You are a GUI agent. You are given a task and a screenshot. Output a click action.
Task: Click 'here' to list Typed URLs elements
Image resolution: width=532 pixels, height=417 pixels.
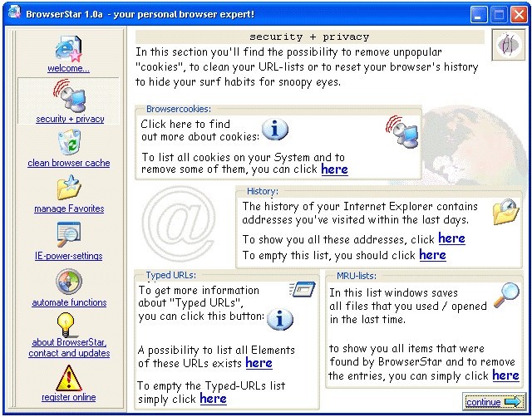(x=259, y=363)
